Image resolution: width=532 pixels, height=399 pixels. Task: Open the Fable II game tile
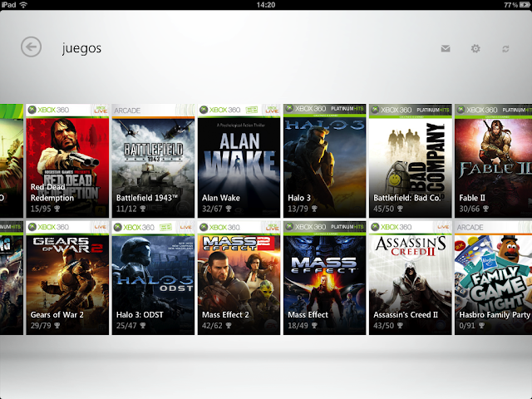[x=493, y=160]
